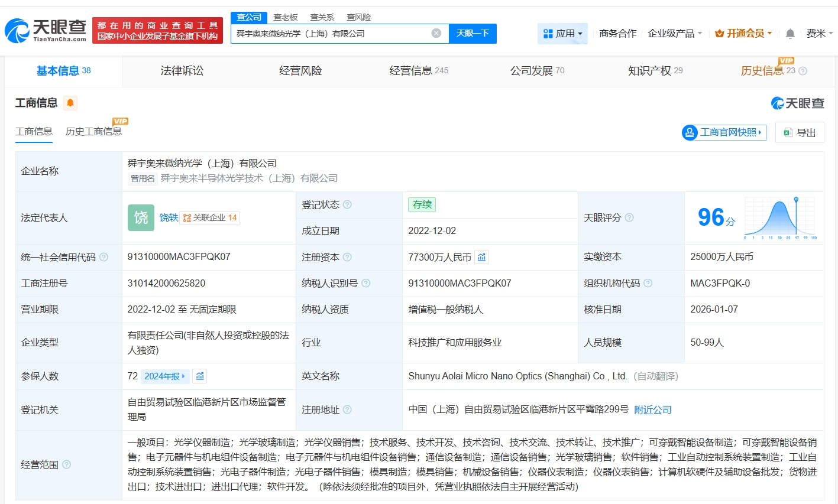Clear search box with the X icon
Screen dimensions: 838x504
click(436, 33)
